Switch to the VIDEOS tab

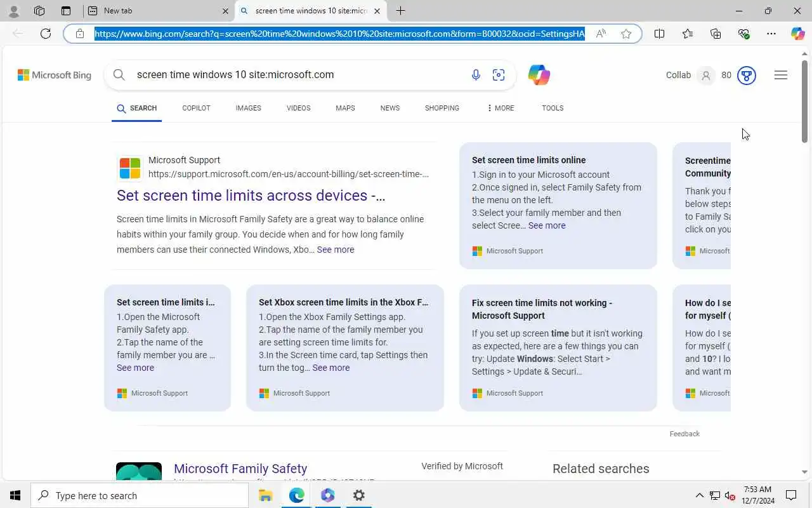point(298,108)
